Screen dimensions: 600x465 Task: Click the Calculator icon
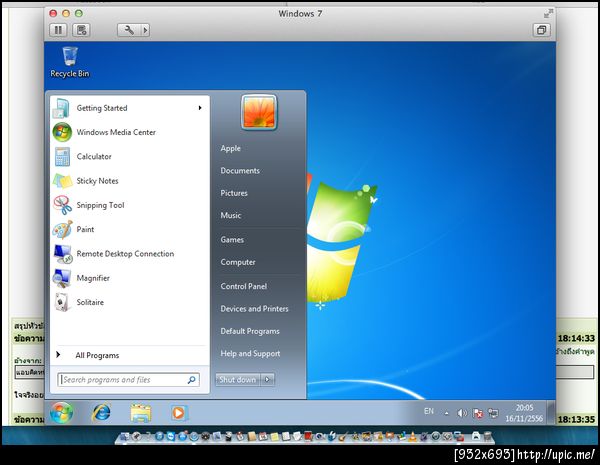point(62,157)
